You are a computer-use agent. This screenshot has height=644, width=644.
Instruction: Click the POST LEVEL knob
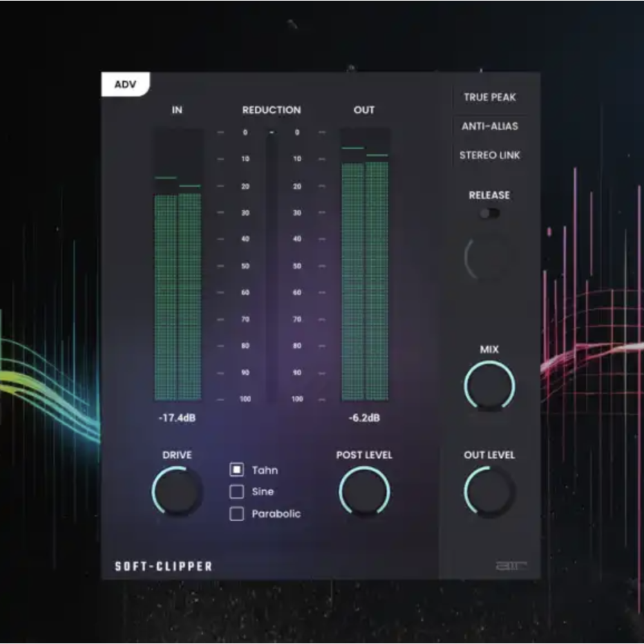pos(365,492)
